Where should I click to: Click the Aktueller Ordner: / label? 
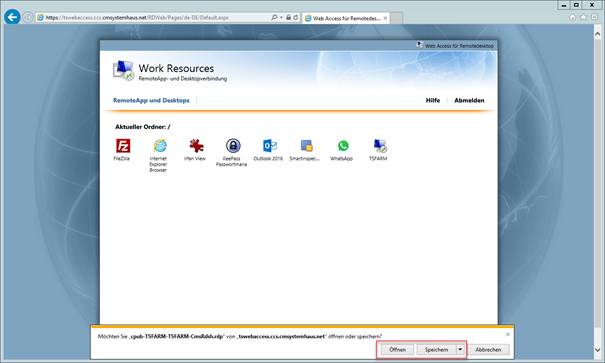click(142, 127)
